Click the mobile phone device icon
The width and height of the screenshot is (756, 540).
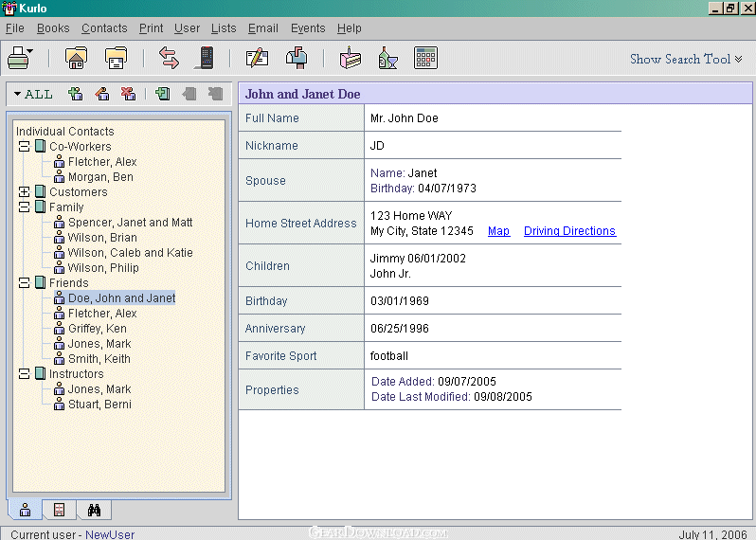[x=206, y=59]
